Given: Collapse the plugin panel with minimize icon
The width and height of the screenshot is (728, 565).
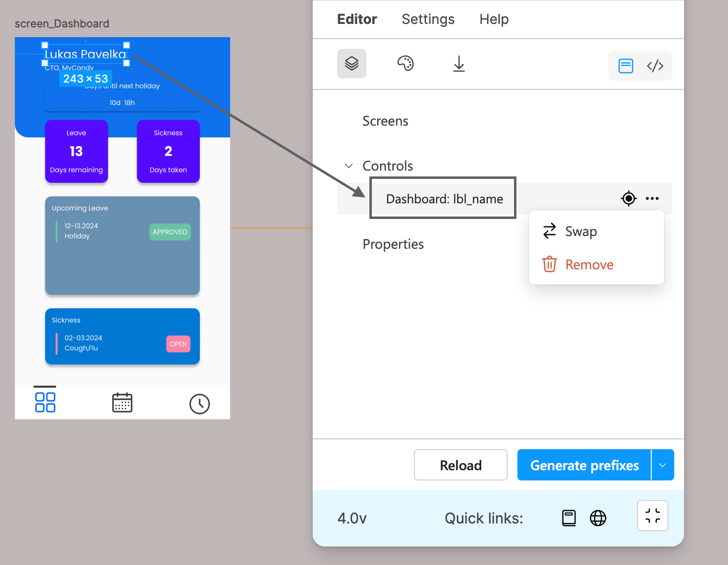Looking at the screenshot, I should pyautogui.click(x=653, y=516).
